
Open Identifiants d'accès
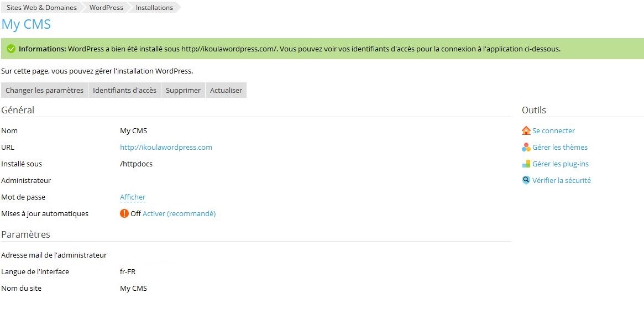(x=124, y=90)
